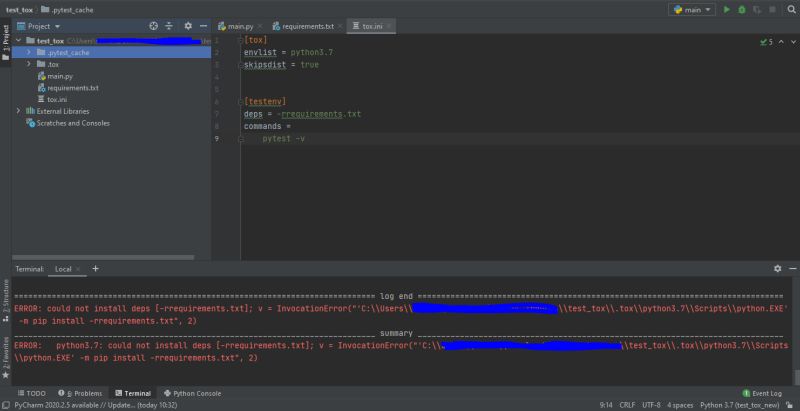Toggle the Terminal tool window button
This screenshot has height=411, width=800.
133,393
